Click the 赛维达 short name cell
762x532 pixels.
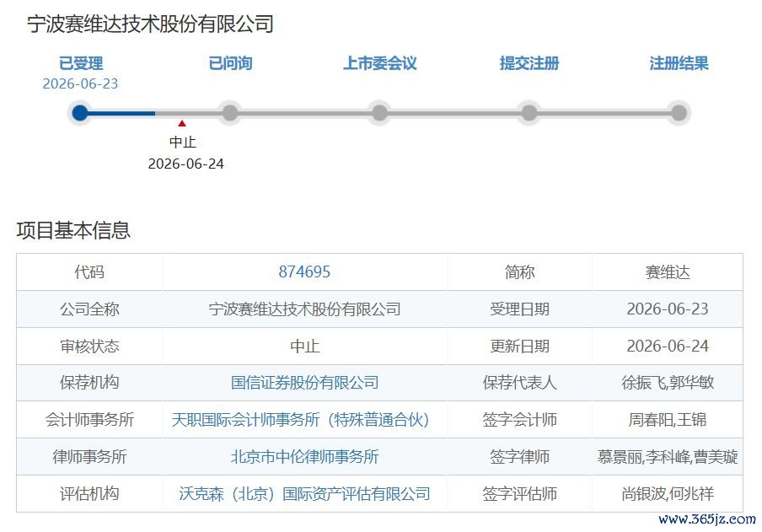click(668, 271)
